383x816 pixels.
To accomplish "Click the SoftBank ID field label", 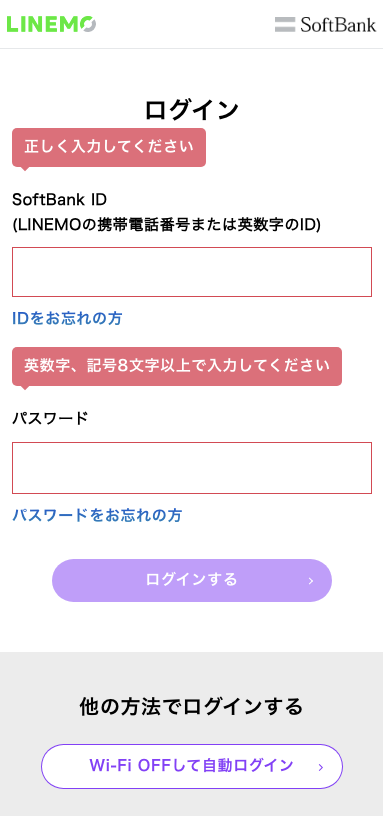I will [x=59, y=199].
